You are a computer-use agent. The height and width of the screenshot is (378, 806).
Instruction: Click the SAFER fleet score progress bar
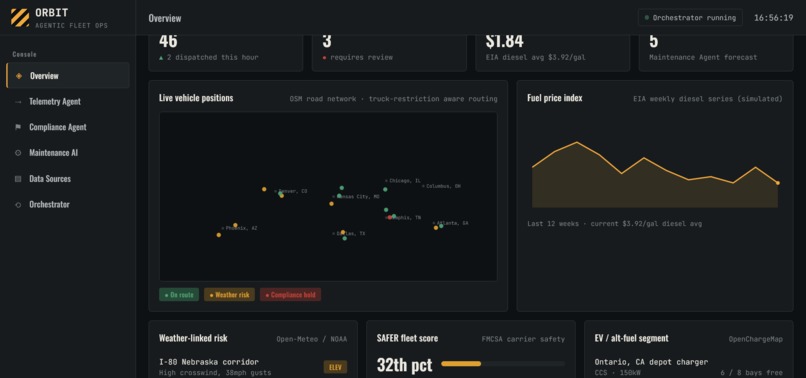coord(503,364)
